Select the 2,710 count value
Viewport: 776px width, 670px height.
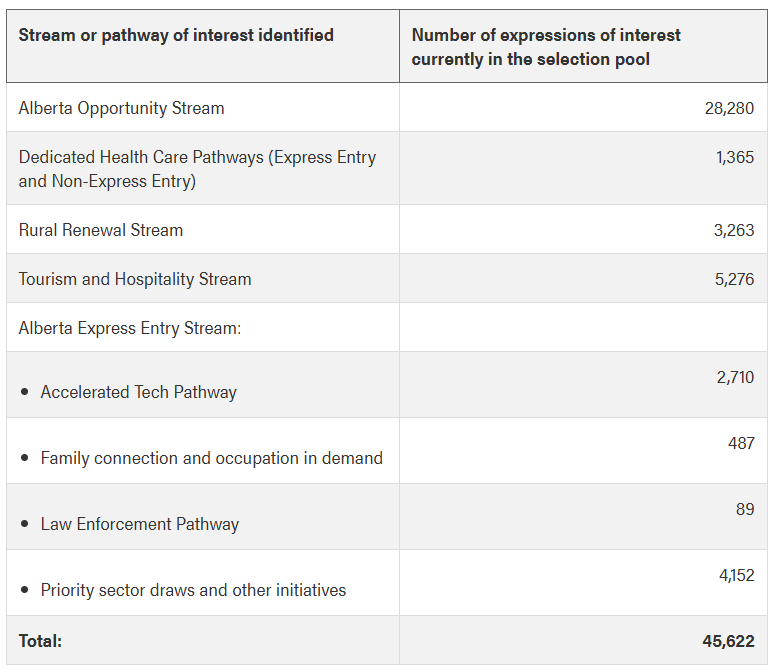click(735, 377)
